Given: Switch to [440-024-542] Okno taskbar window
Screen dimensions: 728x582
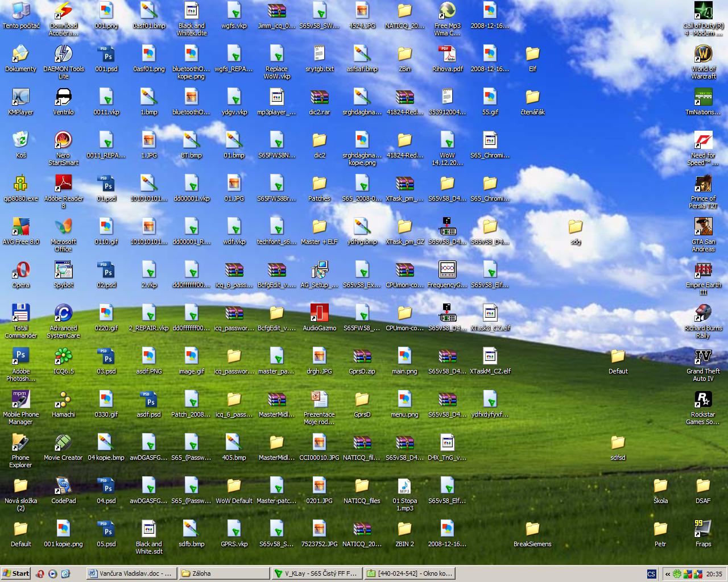Looking at the screenshot, I should [408, 573].
